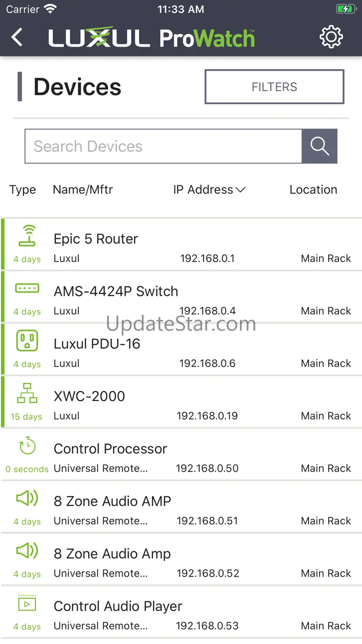
Task: Open settings via the gear icon
Action: pyautogui.click(x=331, y=37)
